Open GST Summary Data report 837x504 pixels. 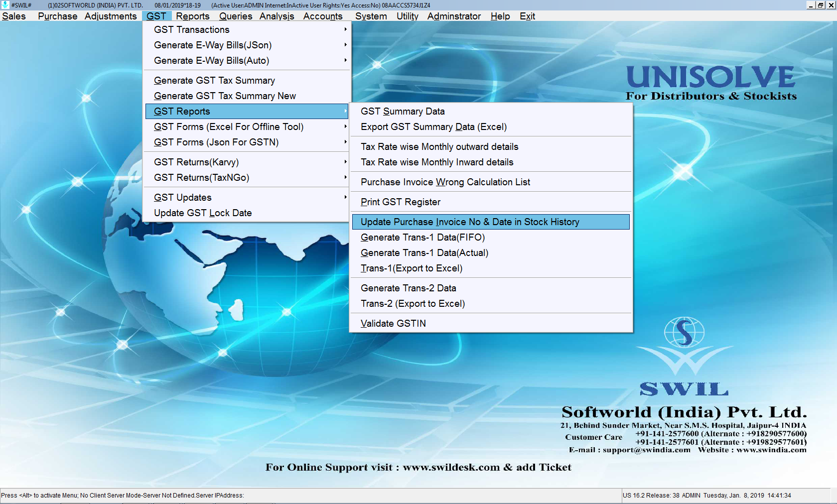(491, 112)
